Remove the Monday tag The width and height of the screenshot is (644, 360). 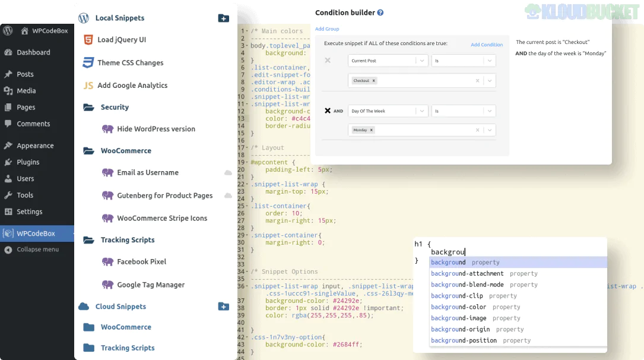click(372, 130)
